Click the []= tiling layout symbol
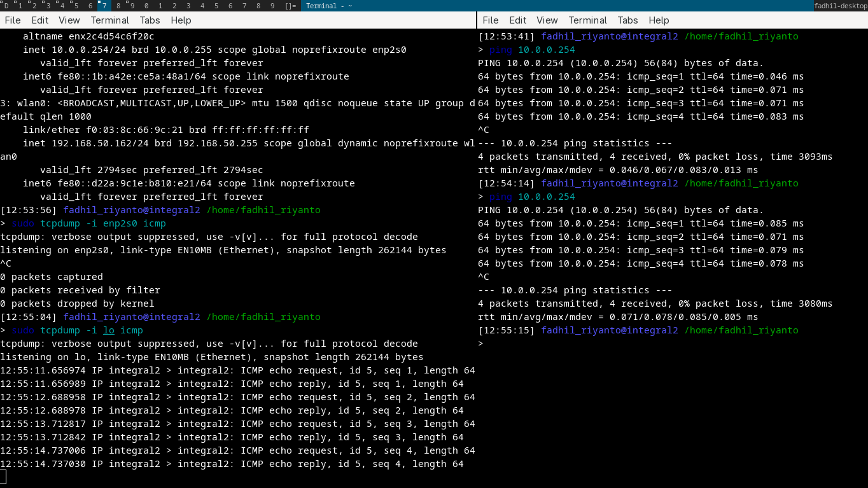The height and width of the screenshot is (488, 868). [x=290, y=6]
